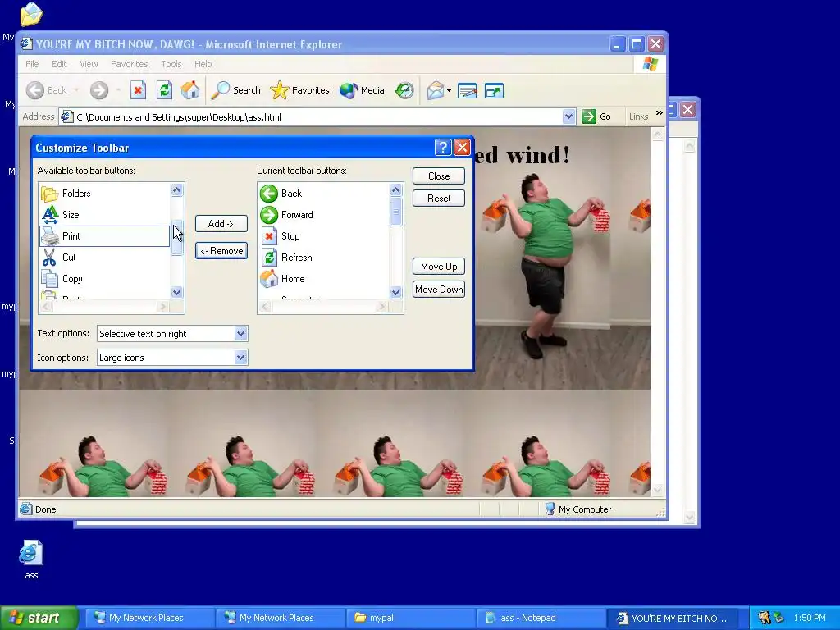This screenshot has height=630, width=840.
Task: Switch to ass - Notepad taskbar item
Action: tap(541, 618)
